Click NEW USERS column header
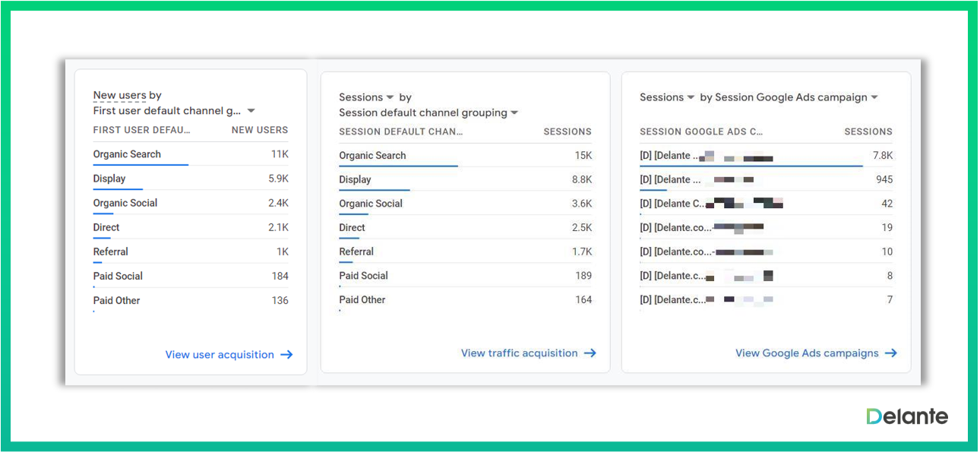The height and width of the screenshot is (452, 980). point(260,130)
